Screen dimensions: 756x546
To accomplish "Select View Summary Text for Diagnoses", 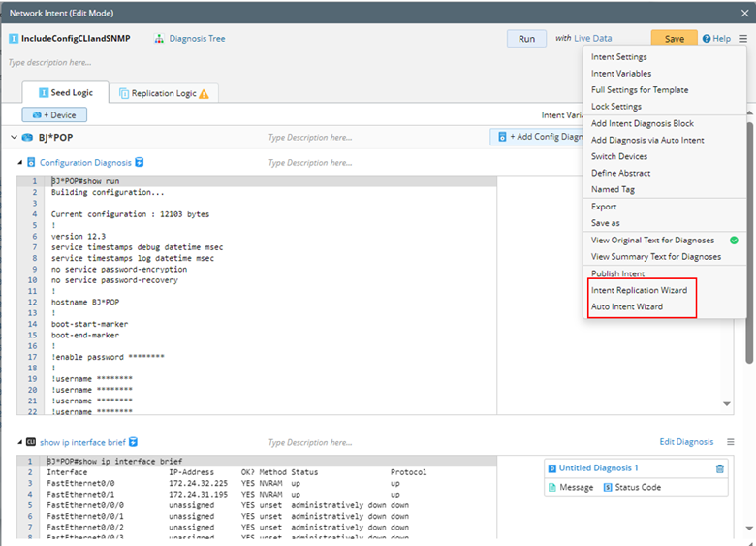I will [656, 257].
